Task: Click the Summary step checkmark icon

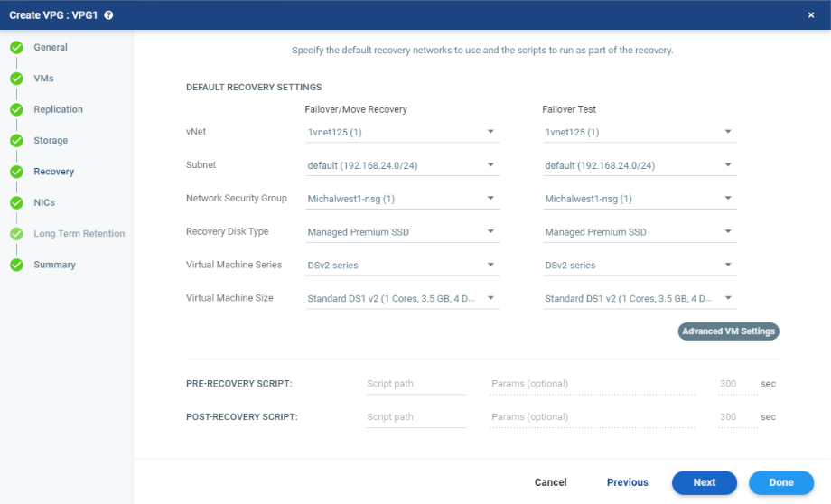Action: [16, 265]
